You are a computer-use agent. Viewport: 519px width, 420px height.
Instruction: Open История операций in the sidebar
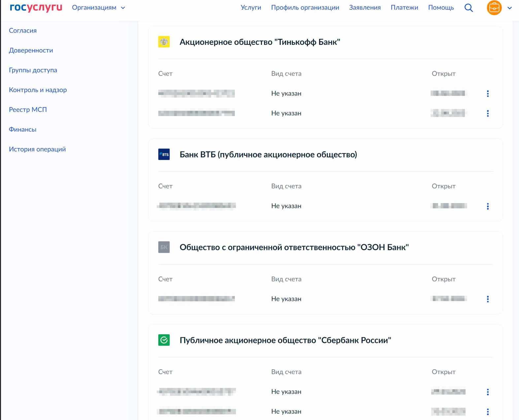[x=37, y=149]
